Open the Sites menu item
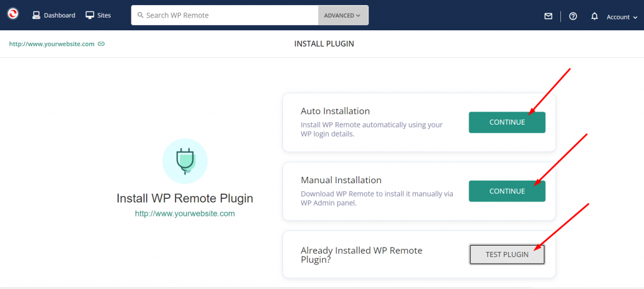The width and height of the screenshot is (644, 289). (98, 15)
